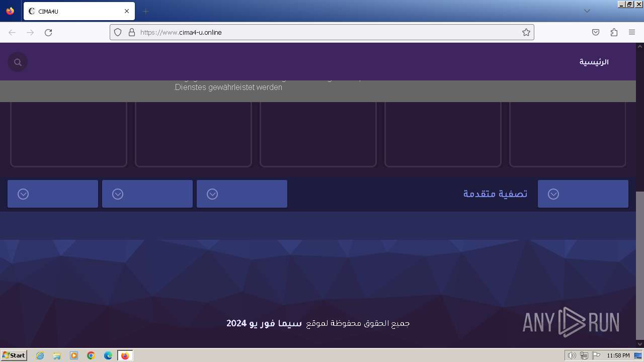The image size is (644, 362).
Task: Launch Chrome from taskbar
Action: [x=91, y=355]
